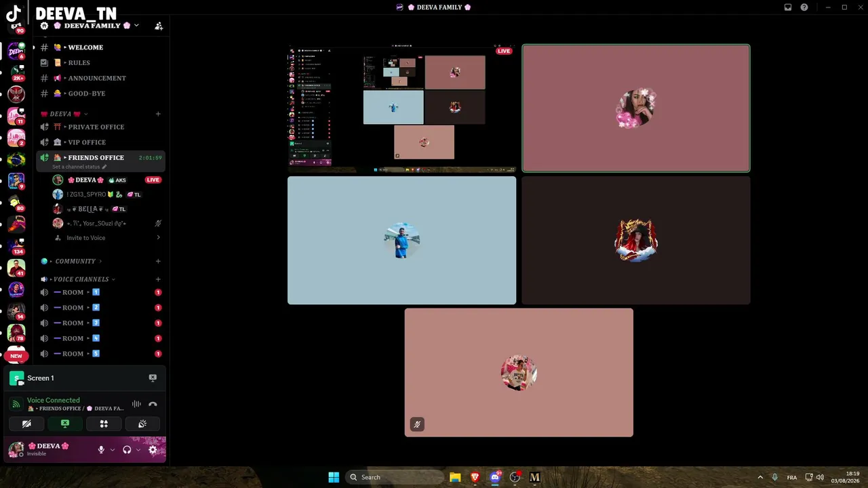This screenshot has height=488, width=868.
Task: Click the Voice Connected status text
Action: click(x=54, y=400)
